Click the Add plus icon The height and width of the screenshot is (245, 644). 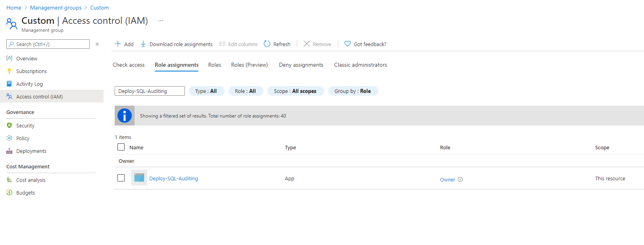point(118,44)
